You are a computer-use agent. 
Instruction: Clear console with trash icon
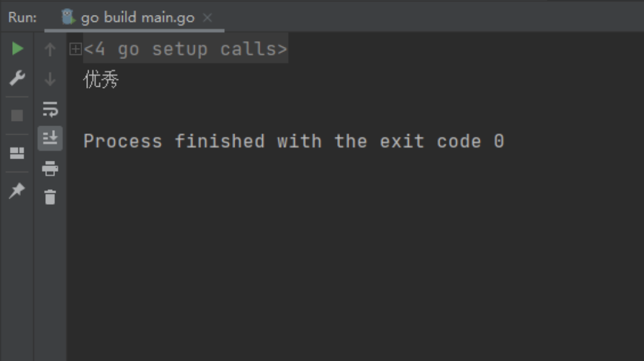[x=50, y=197]
